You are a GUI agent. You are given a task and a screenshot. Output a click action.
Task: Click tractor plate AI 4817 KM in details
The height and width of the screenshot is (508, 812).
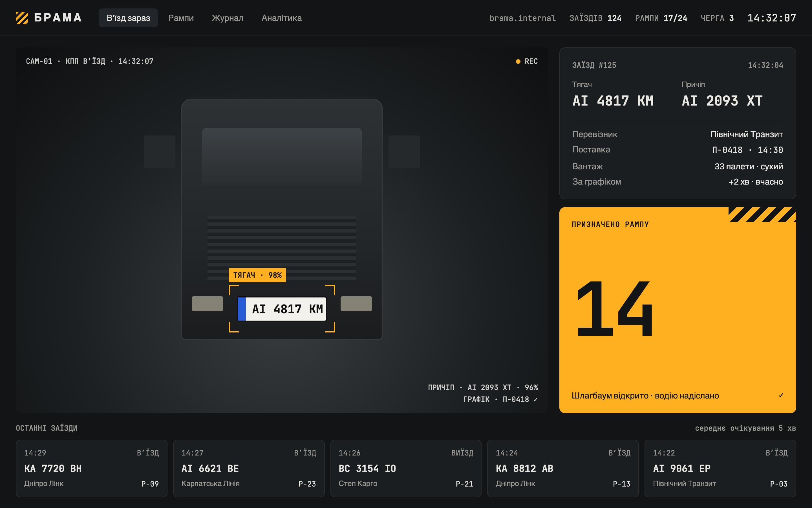pyautogui.click(x=613, y=101)
